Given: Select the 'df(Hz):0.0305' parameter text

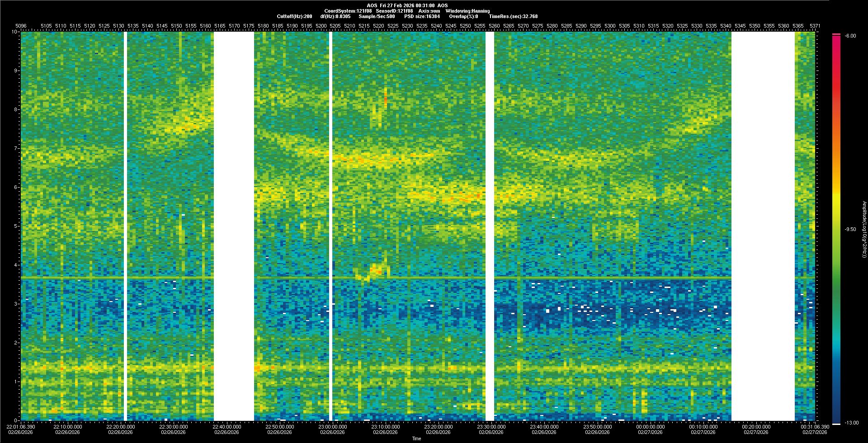Looking at the screenshot, I should pyautogui.click(x=335, y=16).
